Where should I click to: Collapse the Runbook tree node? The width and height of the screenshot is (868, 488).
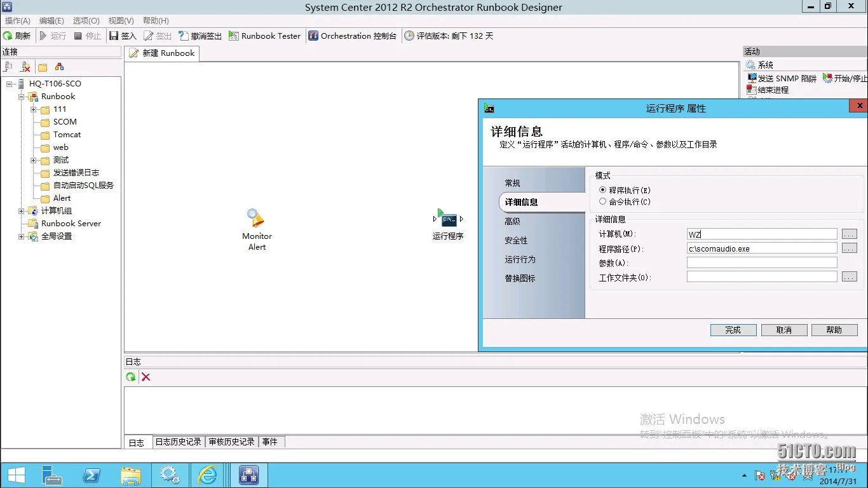tap(21, 97)
